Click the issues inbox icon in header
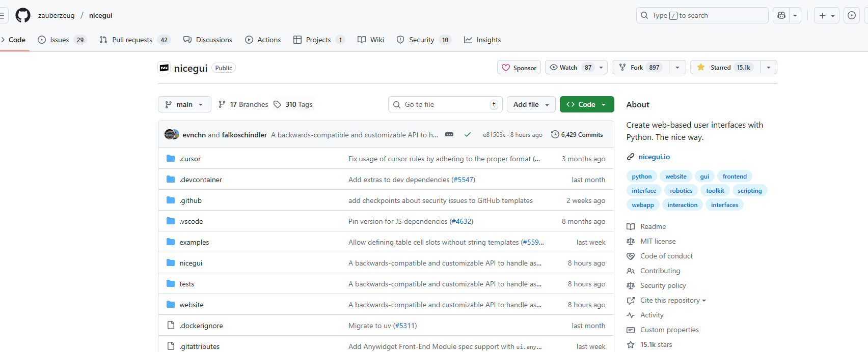Viewport: 868px width, 352px height. 851,15
